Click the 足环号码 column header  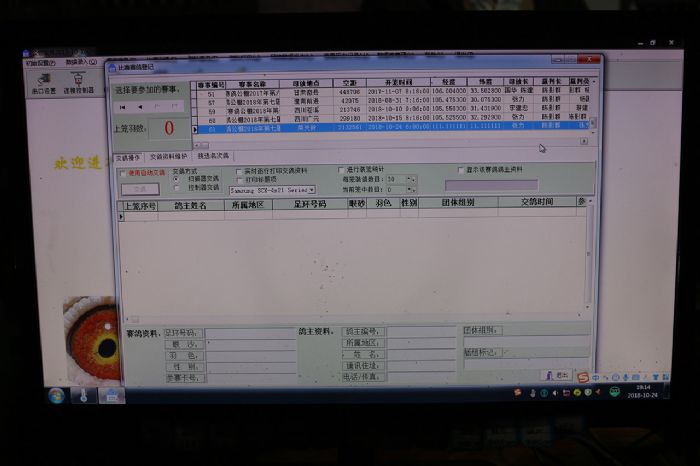(310, 204)
